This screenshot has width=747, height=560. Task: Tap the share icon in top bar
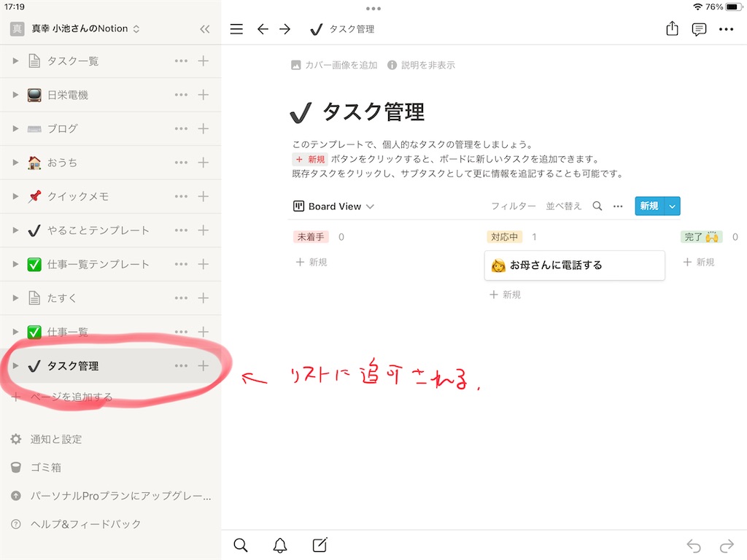[672, 28]
